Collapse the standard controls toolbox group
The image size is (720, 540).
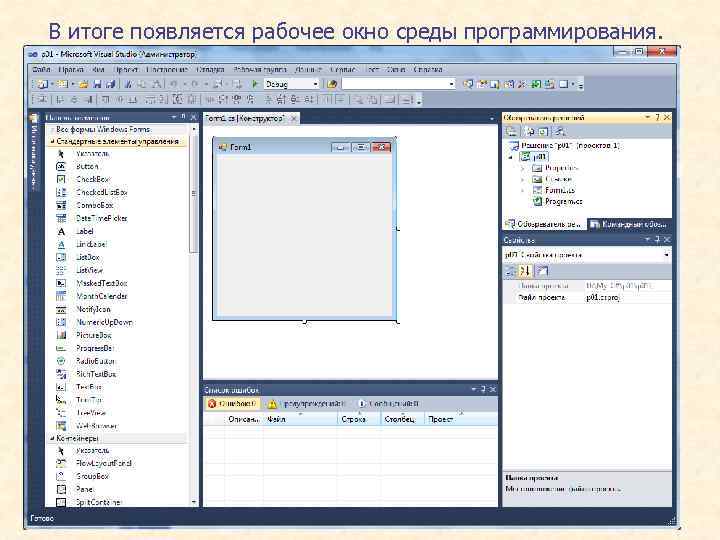(52, 141)
